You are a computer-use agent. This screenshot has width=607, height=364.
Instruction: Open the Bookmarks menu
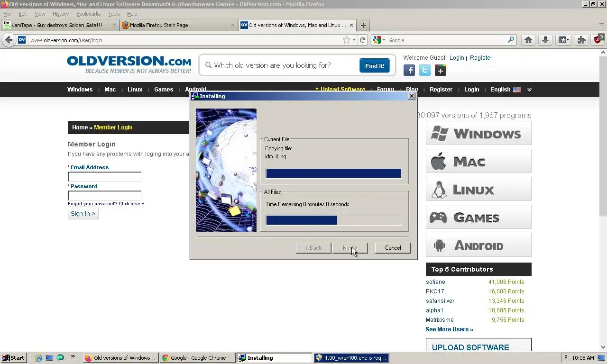tap(88, 14)
